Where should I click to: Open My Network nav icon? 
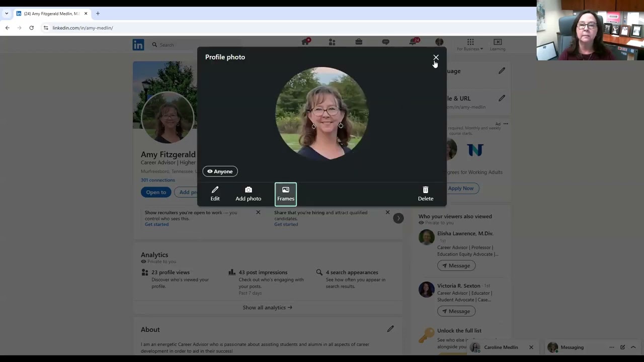(x=332, y=42)
